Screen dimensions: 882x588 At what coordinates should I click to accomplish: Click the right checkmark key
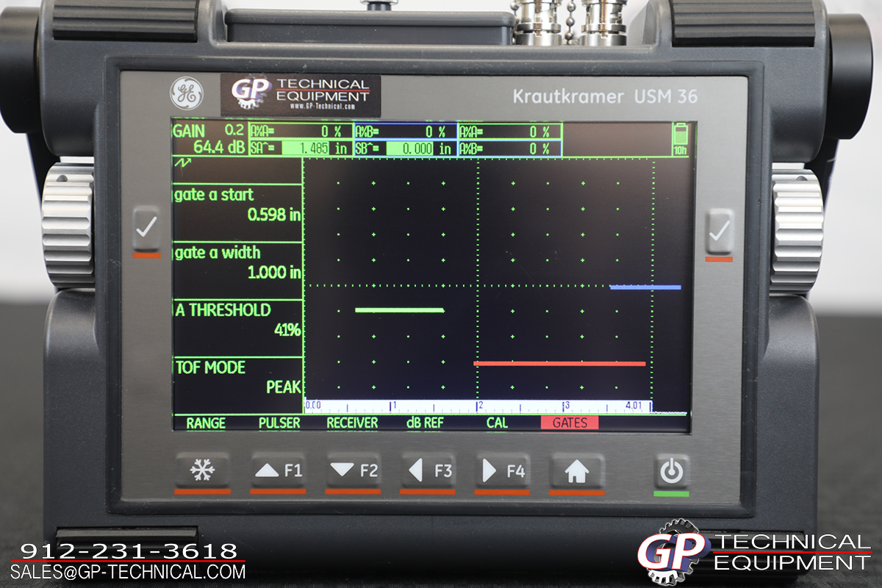tap(720, 232)
